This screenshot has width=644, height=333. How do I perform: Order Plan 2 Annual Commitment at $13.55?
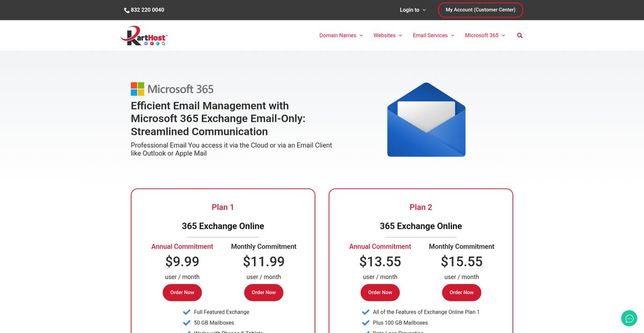pyautogui.click(x=380, y=293)
